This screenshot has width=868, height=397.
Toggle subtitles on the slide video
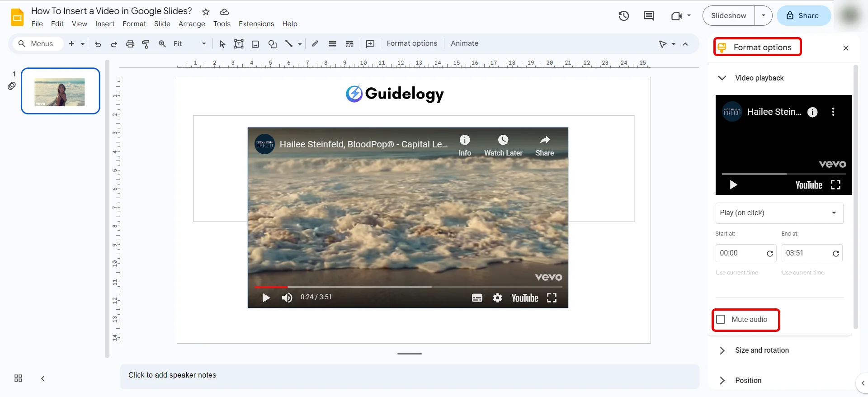pos(477,298)
